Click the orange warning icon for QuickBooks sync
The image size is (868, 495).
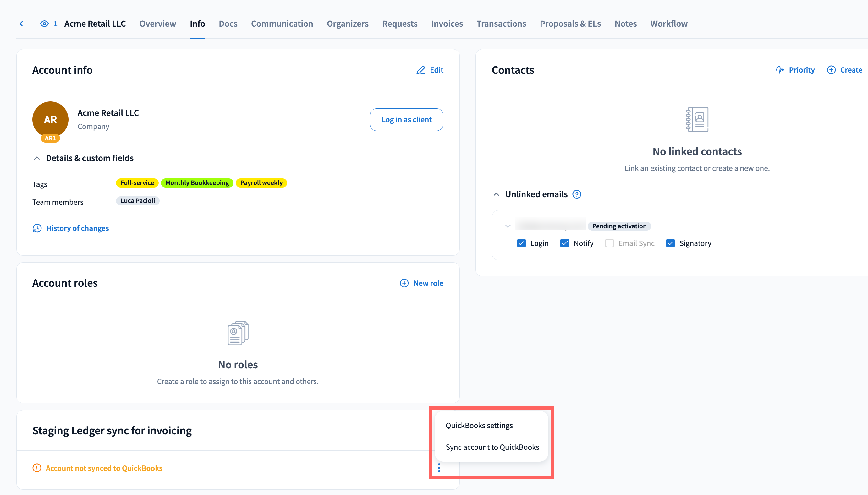pyautogui.click(x=37, y=468)
